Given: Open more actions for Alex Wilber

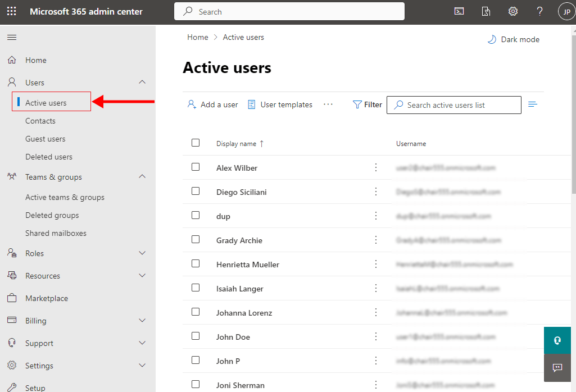Looking at the screenshot, I should click(x=376, y=167).
